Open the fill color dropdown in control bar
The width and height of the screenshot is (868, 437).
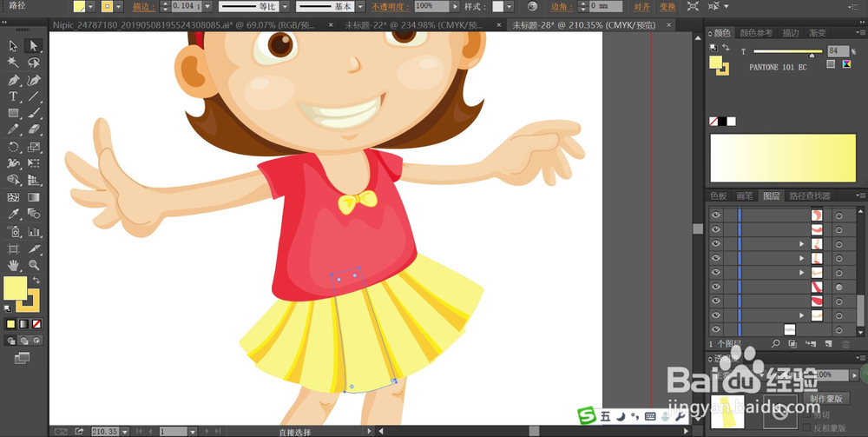click(91, 7)
